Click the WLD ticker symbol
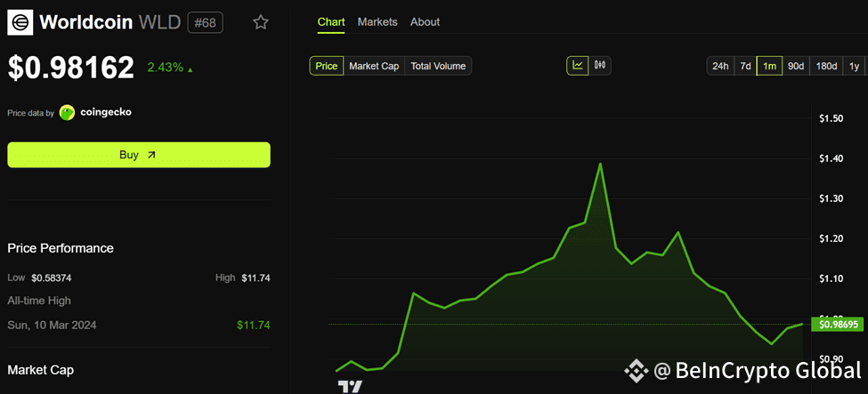Image resolution: width=868 pixels, height=394 pixels. (x=160, y=23)
